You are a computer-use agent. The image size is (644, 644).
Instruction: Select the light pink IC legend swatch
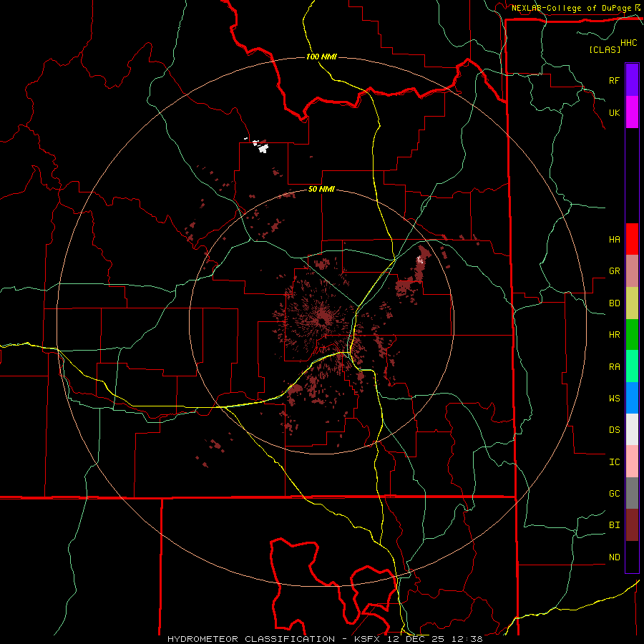[x=632, y=462]
